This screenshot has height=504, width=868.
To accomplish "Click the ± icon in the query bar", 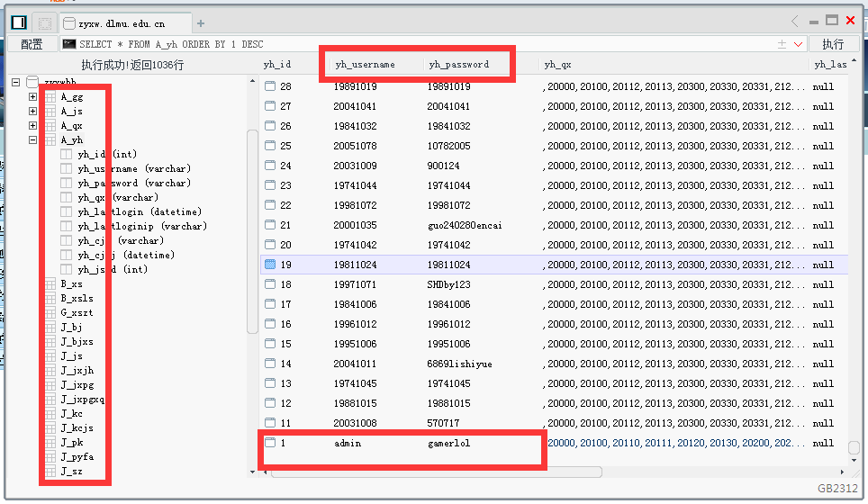I will pyautogui.click(x=782, y=44).
